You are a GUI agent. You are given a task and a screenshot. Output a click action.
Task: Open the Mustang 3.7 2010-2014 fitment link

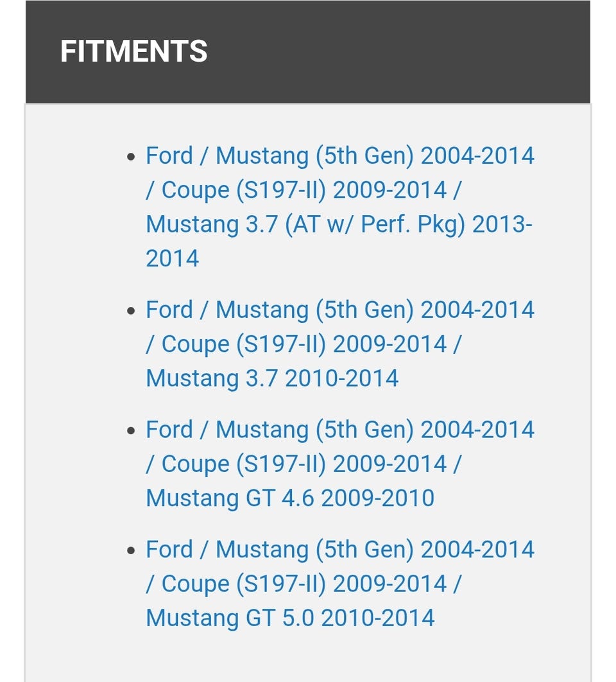pos(272,378)
